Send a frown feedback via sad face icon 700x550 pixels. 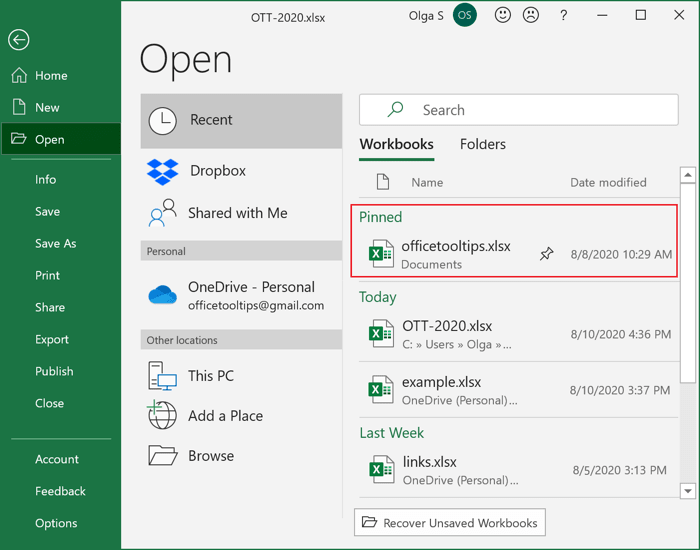coord(531,15)
